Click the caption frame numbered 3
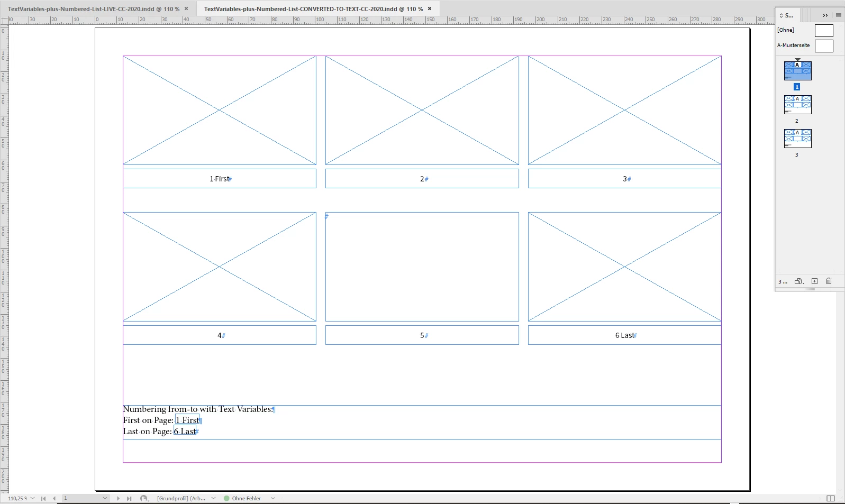845x504 pixels. click(x=625, y=179)
